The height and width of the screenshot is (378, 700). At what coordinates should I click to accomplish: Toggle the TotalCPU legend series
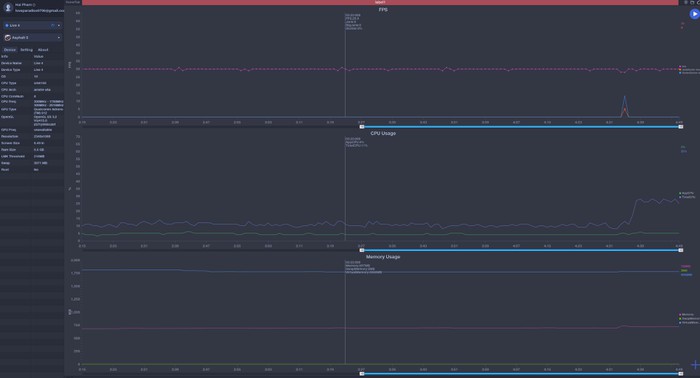pyautogui.click(x=688, y=197)
